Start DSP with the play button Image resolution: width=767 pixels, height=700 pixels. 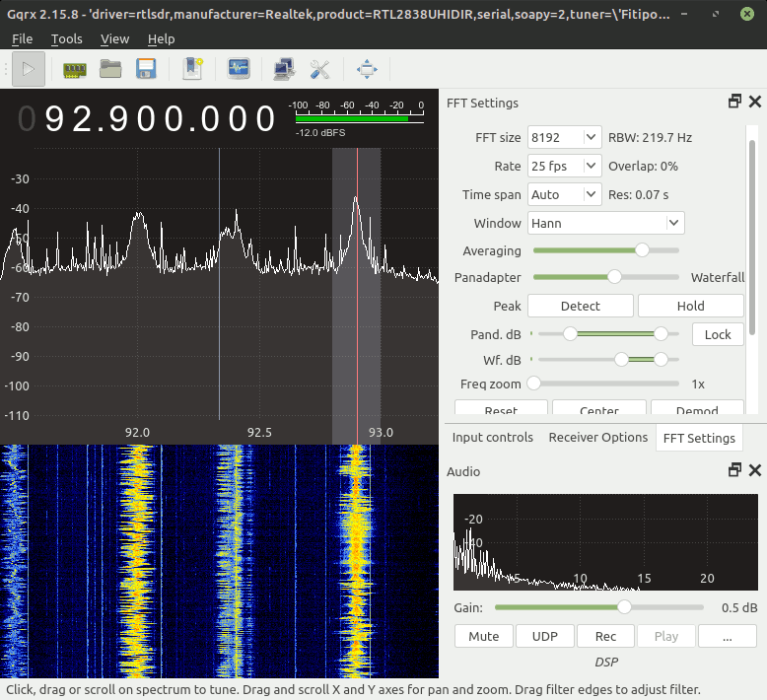[29, 69]
